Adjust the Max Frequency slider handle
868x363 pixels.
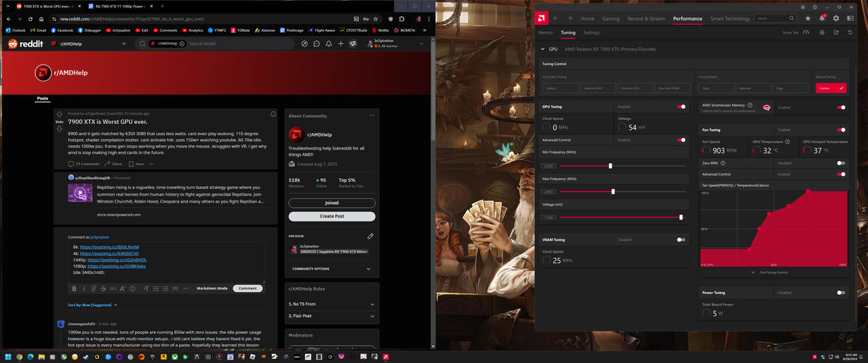click(x=613, y=192)
